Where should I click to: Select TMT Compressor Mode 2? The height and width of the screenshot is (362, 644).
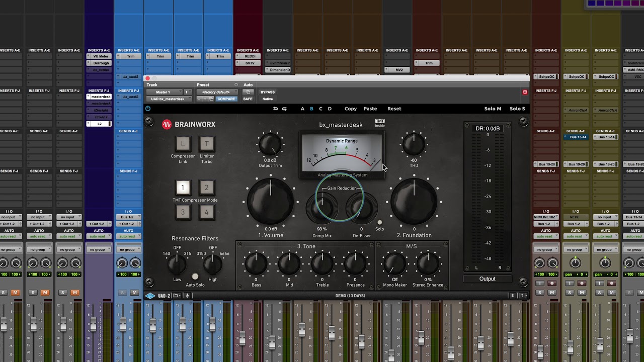pos(206,188)
